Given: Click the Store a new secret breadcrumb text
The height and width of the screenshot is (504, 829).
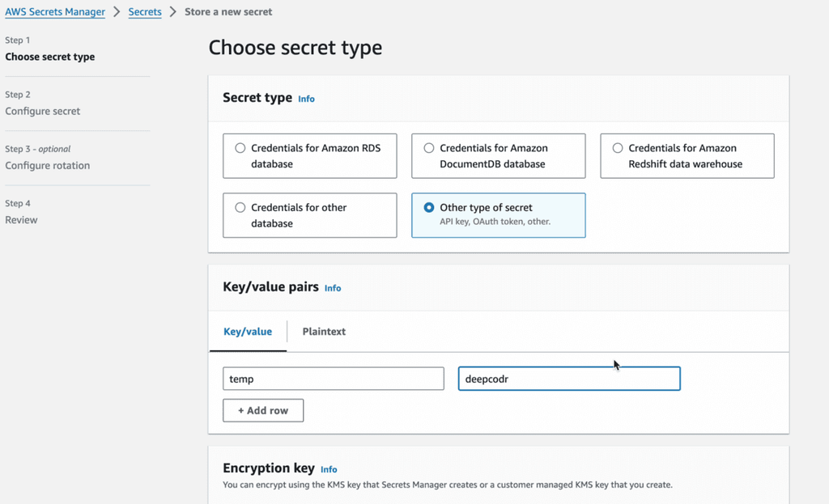Looking at the screenshot, I should click(x=228, y=11).
